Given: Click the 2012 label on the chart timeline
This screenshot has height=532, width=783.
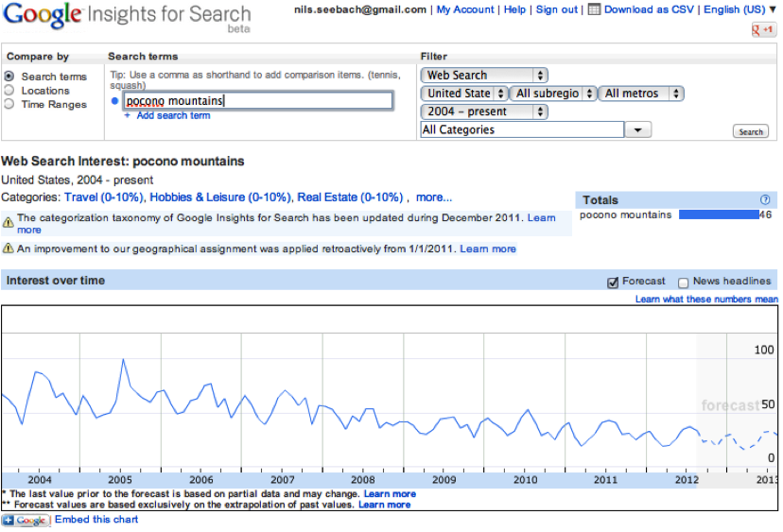Looking at the screenshot, I should (687, 480).
